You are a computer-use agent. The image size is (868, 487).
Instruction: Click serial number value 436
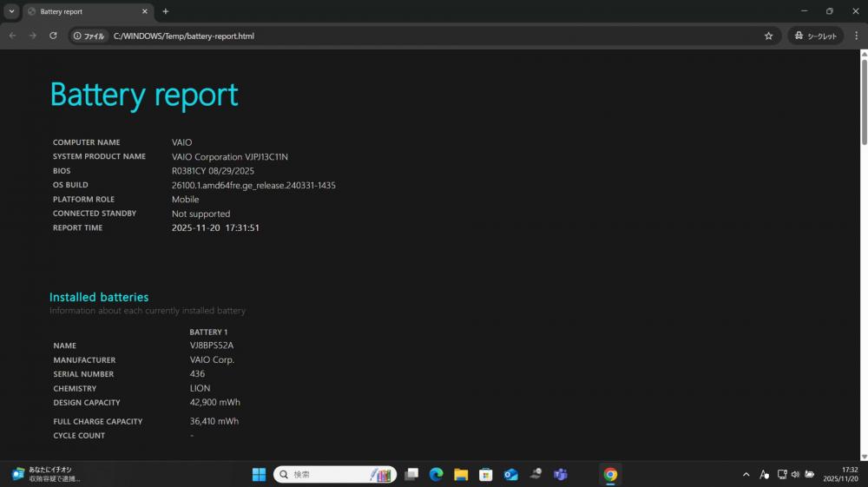pos(197,374)
